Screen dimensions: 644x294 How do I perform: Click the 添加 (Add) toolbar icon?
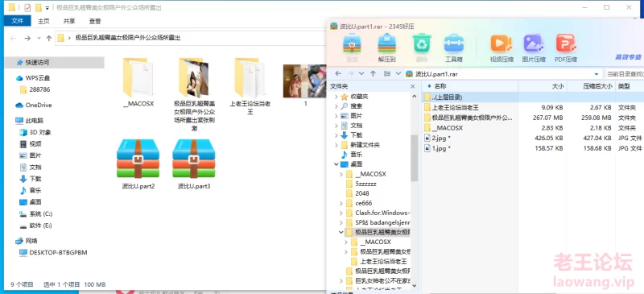(352, 48)
